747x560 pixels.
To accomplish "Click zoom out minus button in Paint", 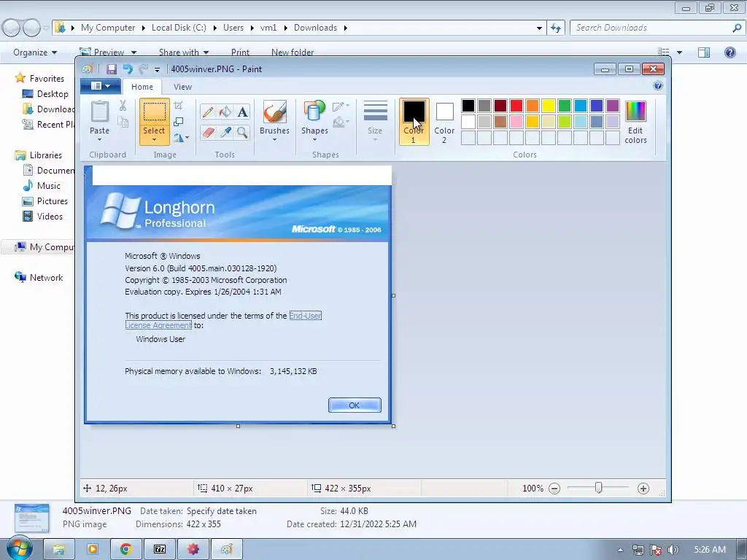I will click(x=554, y=488).
